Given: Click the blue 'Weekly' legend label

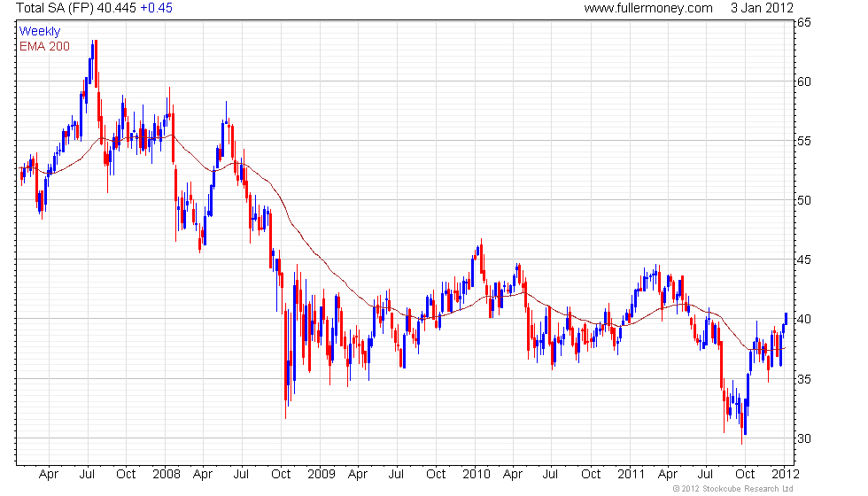Looking at the screenshot, I should click(x=40, y=32).
